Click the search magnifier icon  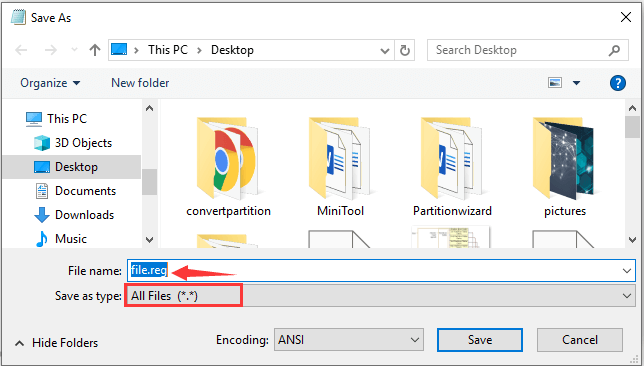(x=614, y=50)
